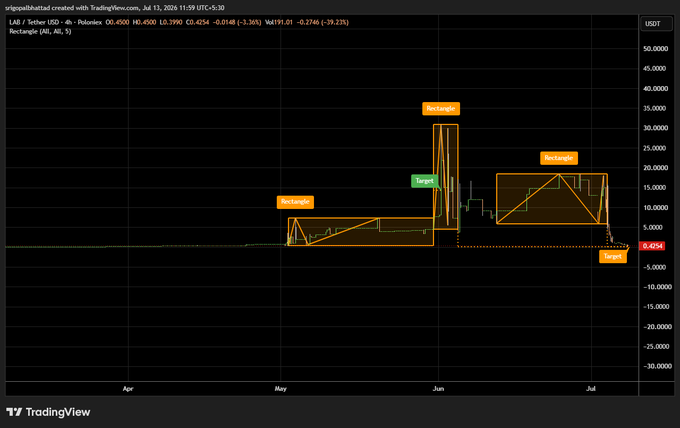Click the 15.0000 price axis label
Screen dimensions: 680x428
click(655, 188)
